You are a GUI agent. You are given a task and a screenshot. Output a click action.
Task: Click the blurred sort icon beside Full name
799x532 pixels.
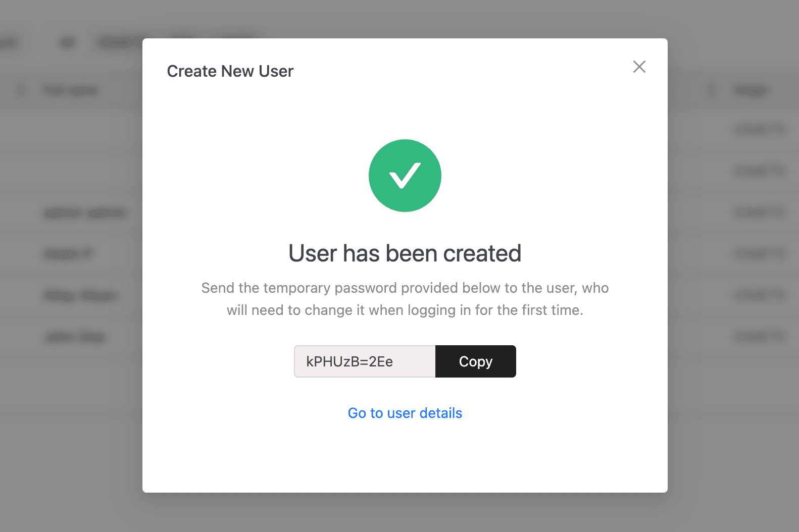[x=21, y=90]
